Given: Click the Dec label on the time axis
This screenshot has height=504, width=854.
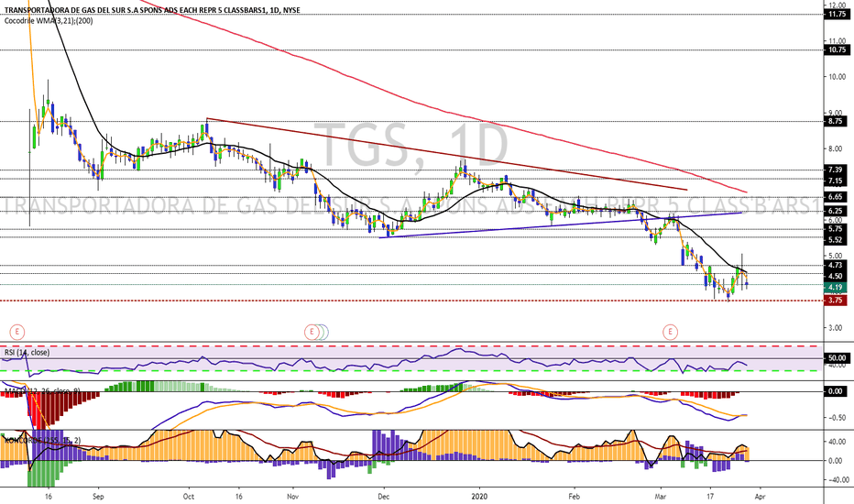Looking at the screenshot, I should (x=383, y=497).
